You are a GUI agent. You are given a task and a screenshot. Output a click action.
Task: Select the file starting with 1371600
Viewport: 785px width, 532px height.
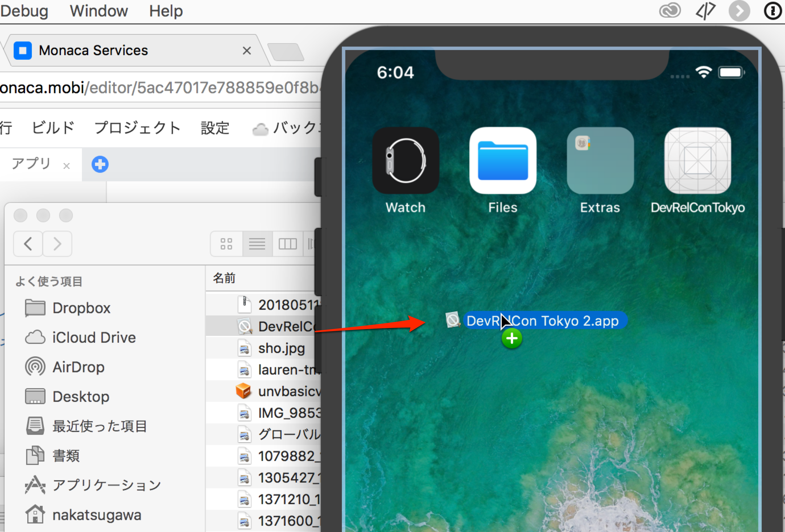pyautogui.click(x=263, y=521)
